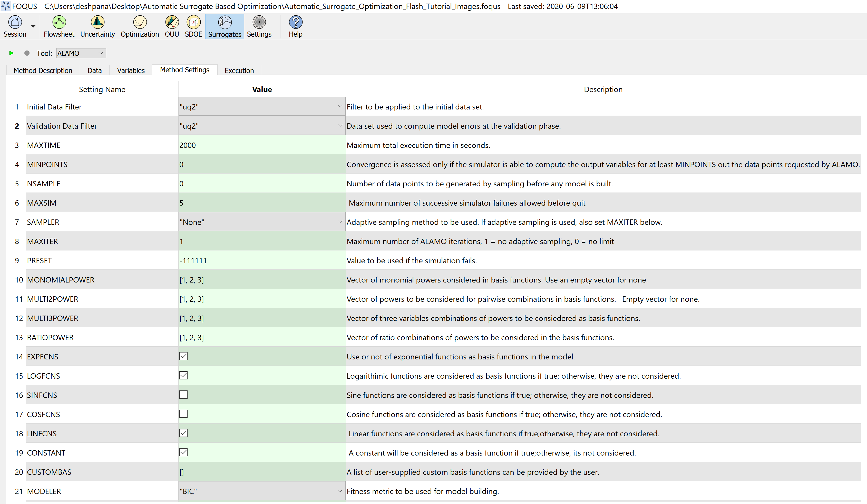Open the Optimization tool
Viewport: 867px width, 504px height.
pyautogui.click(x=140, y=23)
